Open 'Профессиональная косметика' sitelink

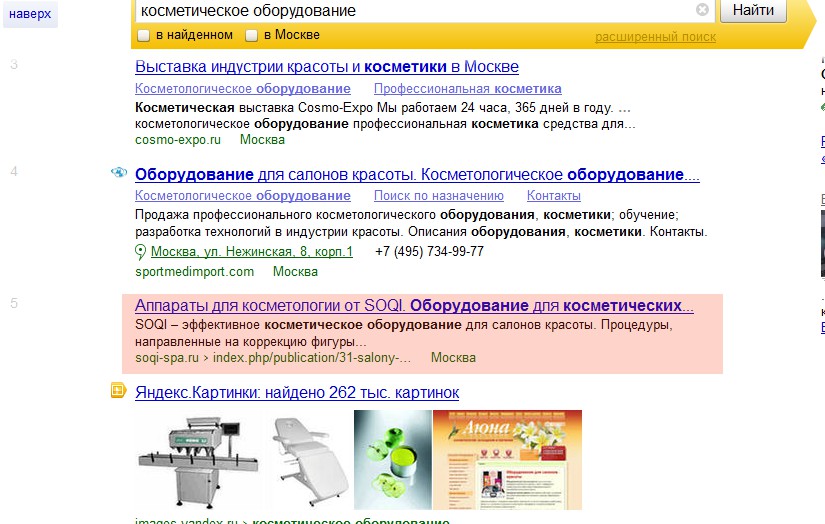[468, 88]
